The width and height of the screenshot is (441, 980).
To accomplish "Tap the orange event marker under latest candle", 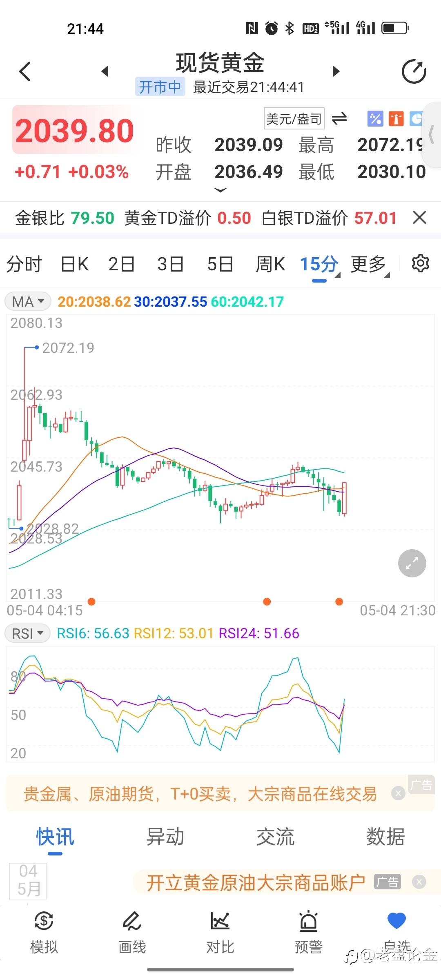I will pyautogui.click(x=339, y=601).
